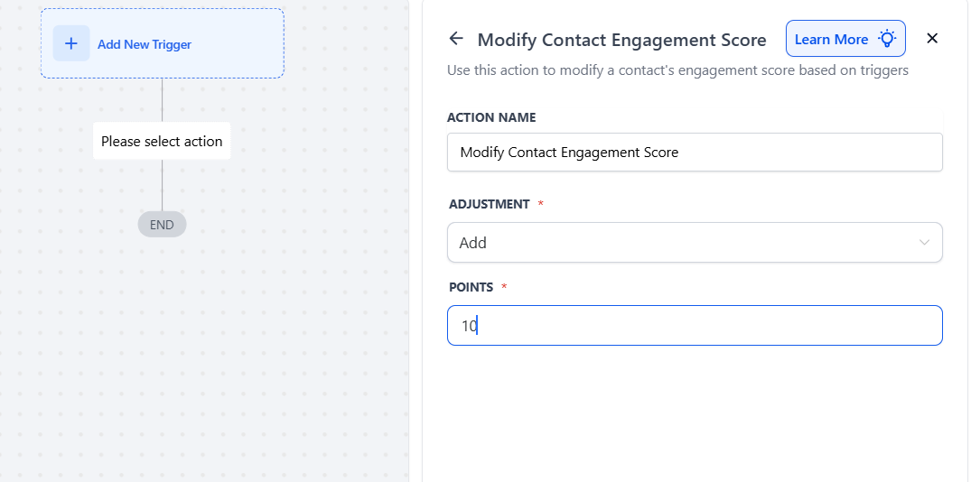Viewport: 980px width, 482px height.
Task: Click the ADJUSTMENT field label
Action: point(489,204)
